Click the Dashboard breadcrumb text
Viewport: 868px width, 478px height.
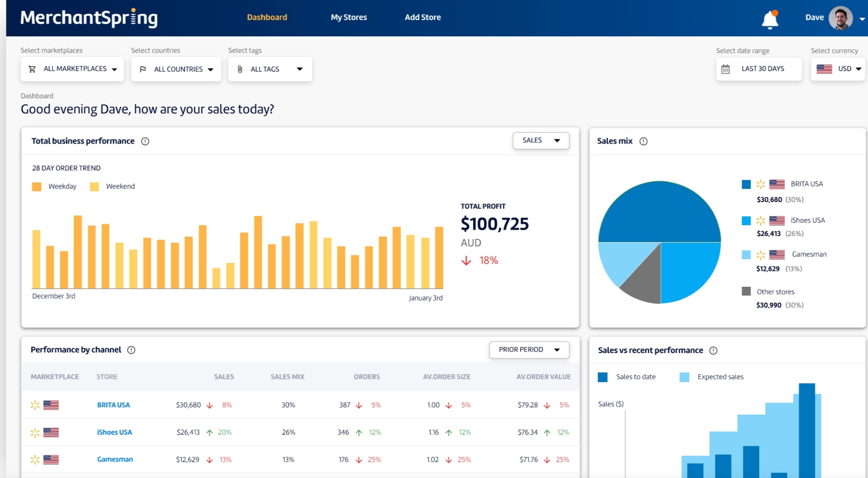point(37,96)
